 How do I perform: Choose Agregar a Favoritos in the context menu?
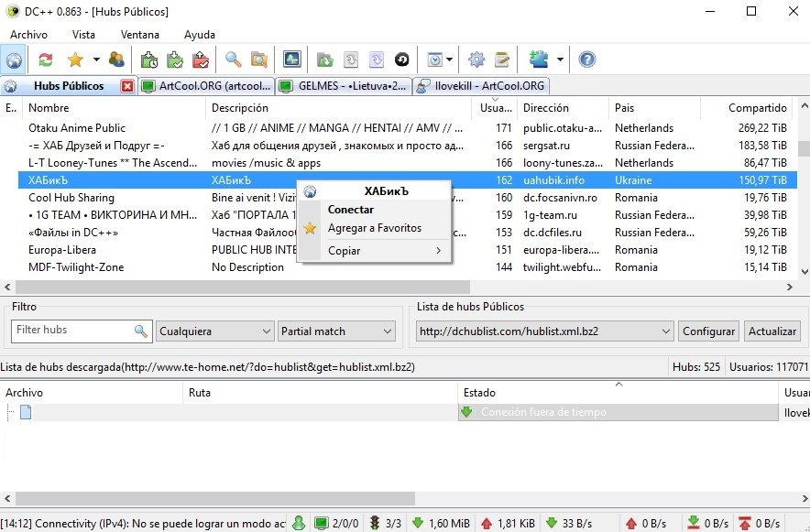pos(375,228)
